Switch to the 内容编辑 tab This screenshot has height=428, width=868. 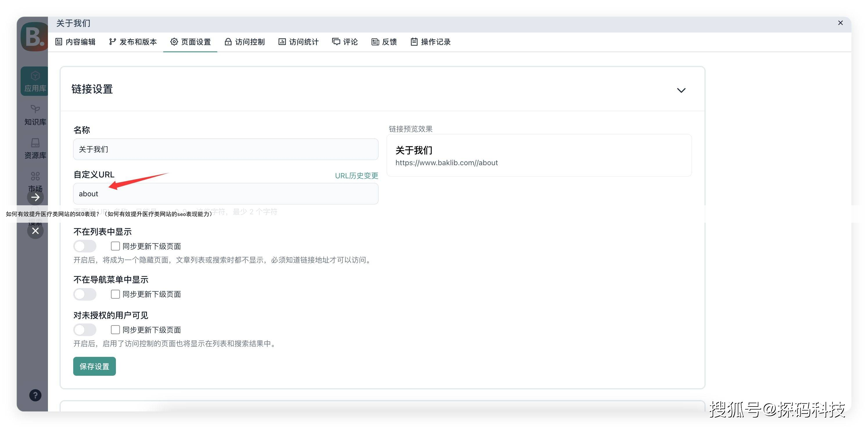click(x=76, y=42)
